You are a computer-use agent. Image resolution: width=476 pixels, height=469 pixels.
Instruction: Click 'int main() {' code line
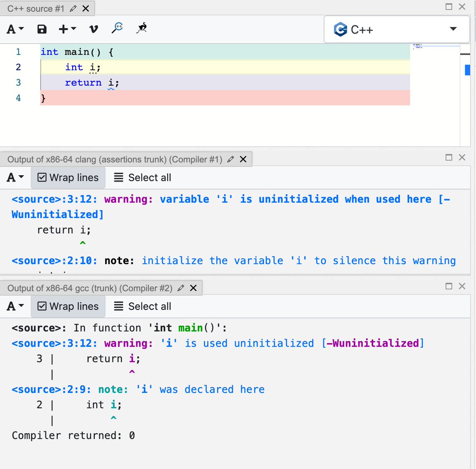(225, 52)
